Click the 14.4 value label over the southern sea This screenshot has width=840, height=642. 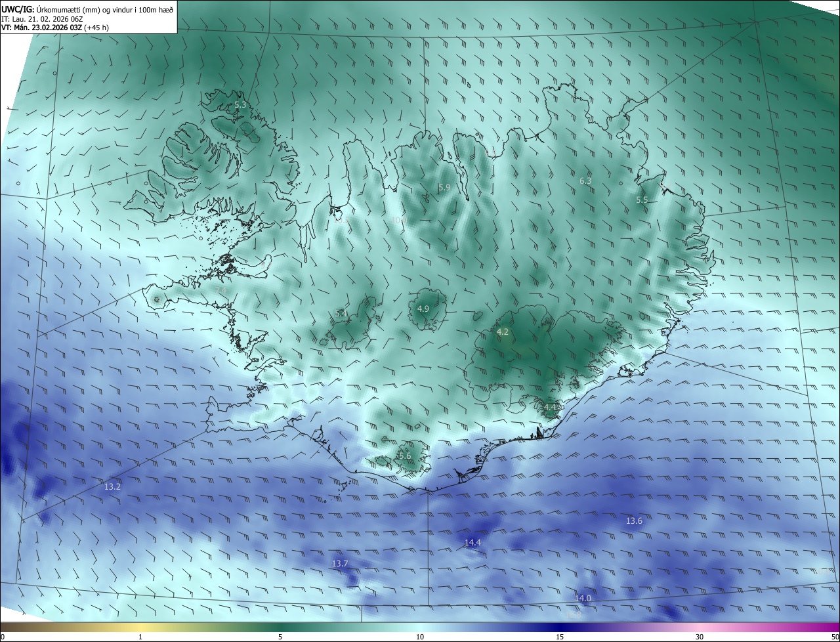click(472, 543)
